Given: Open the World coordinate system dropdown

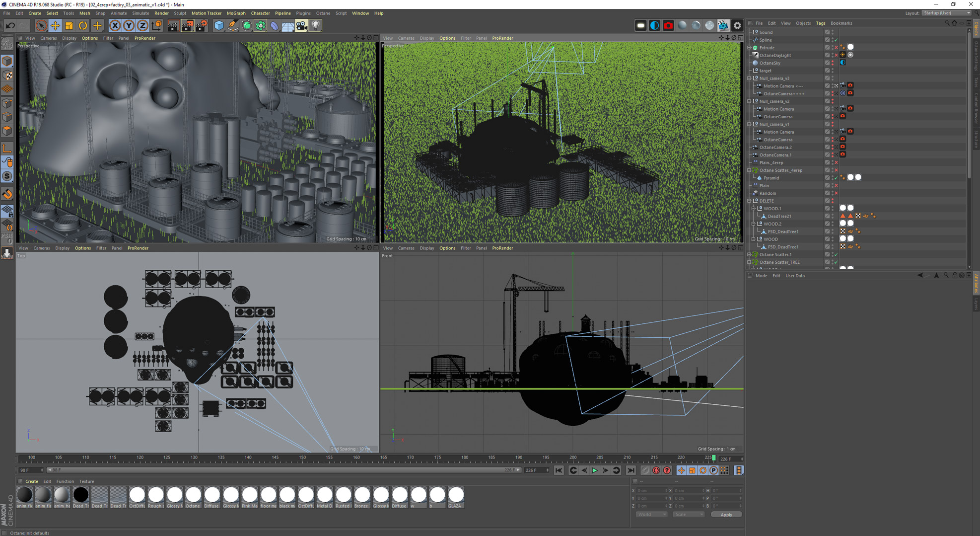Looking at the screenshot, I should [x=651, y=515].
